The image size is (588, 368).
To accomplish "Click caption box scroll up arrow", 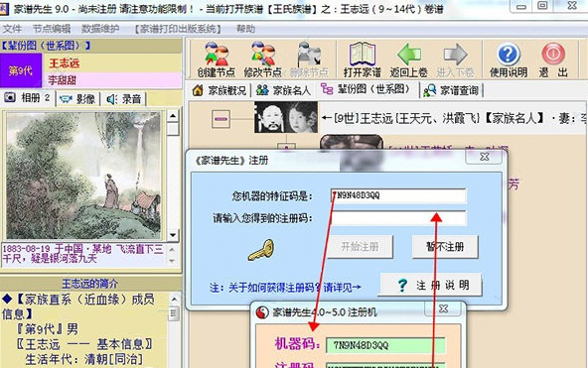I will coord(172,249).
